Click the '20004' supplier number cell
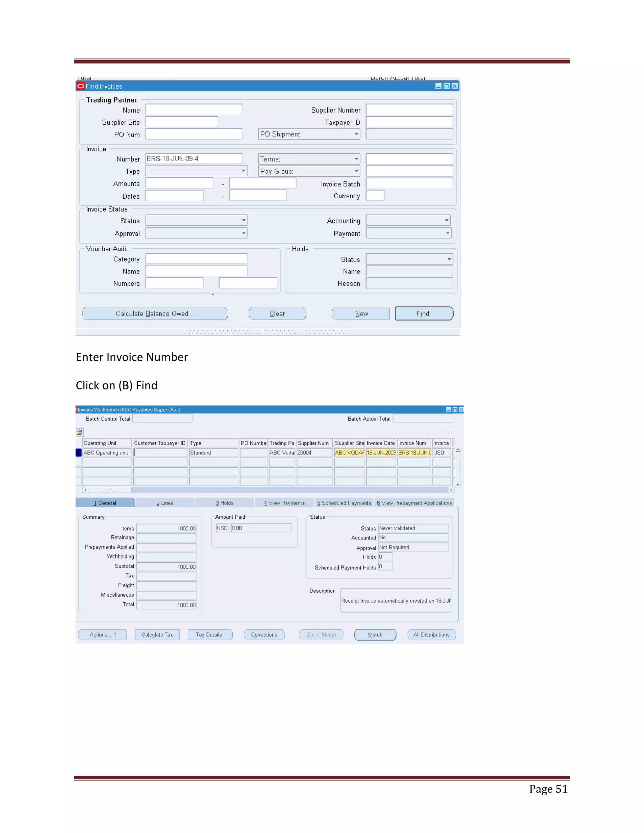644x833 pixels. pos(315,453)
